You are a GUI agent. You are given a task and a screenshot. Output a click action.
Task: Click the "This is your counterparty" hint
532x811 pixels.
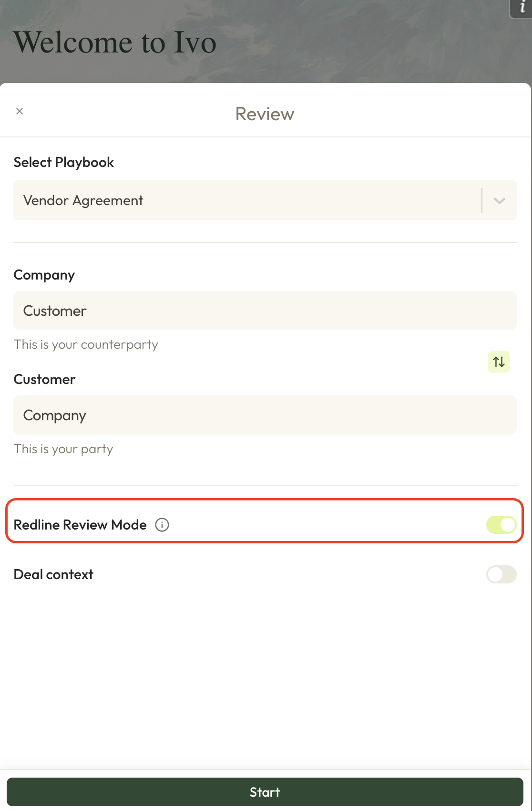pos(86,344)
